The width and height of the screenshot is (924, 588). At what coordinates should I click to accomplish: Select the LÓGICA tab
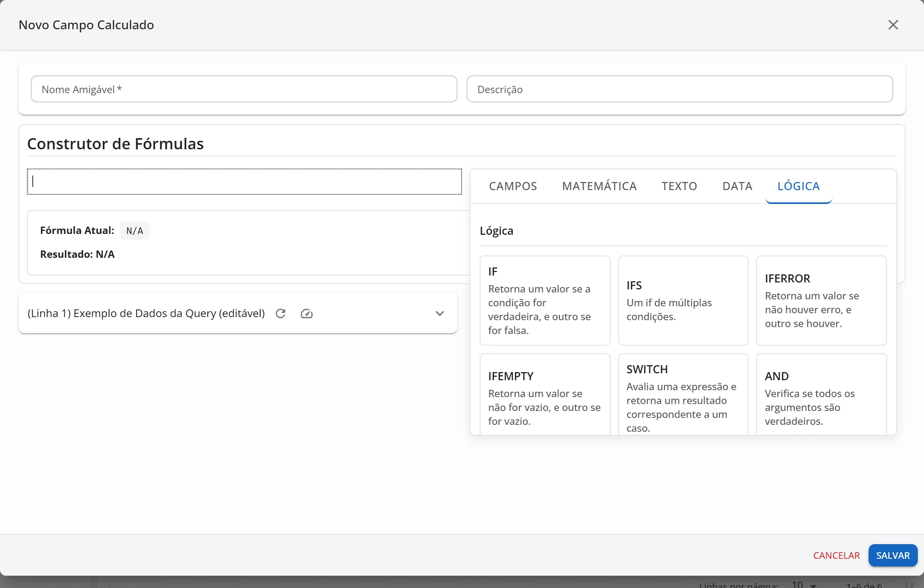coord(798,186)
